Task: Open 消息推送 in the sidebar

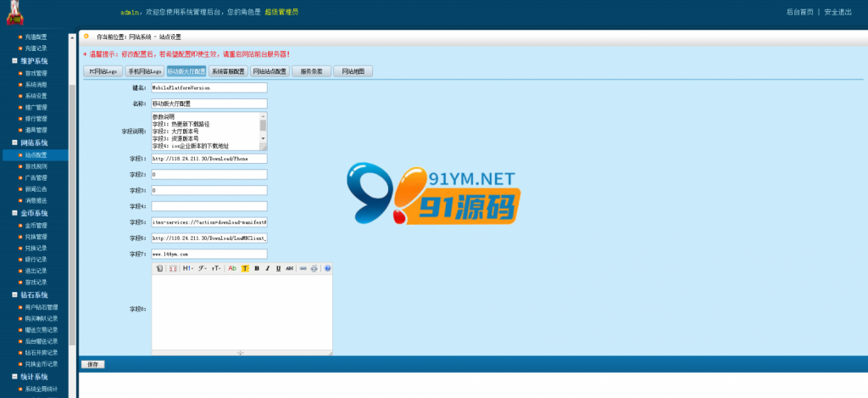Action: [x=36, y=200]
